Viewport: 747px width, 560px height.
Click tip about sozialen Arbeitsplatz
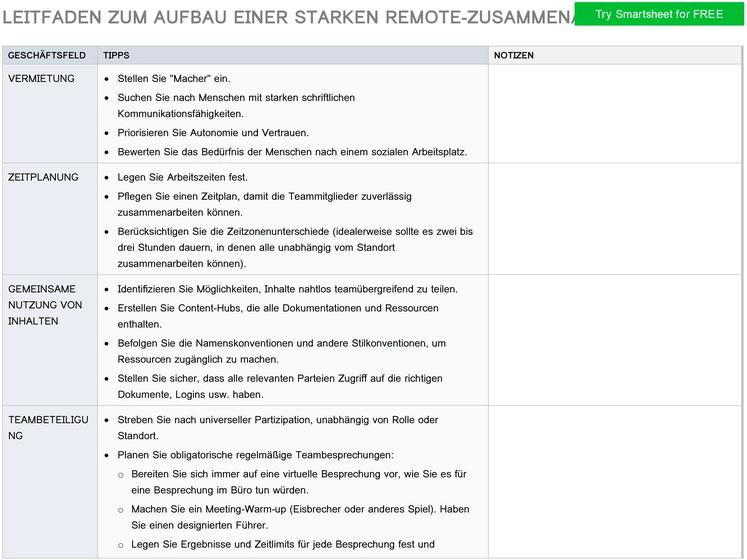pyautogui.click(x=292, y=152)
